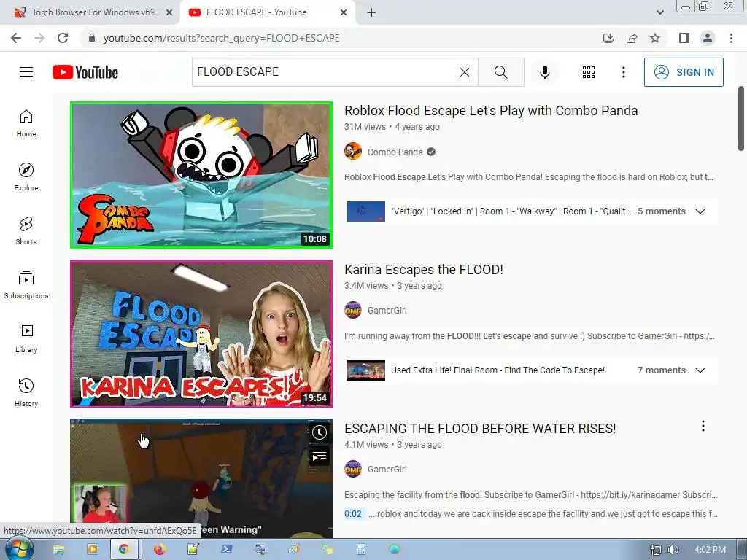Click the Used Extra Life moments thumbnail
Viewport: 747px width, 560px height.
coord(366,370)
